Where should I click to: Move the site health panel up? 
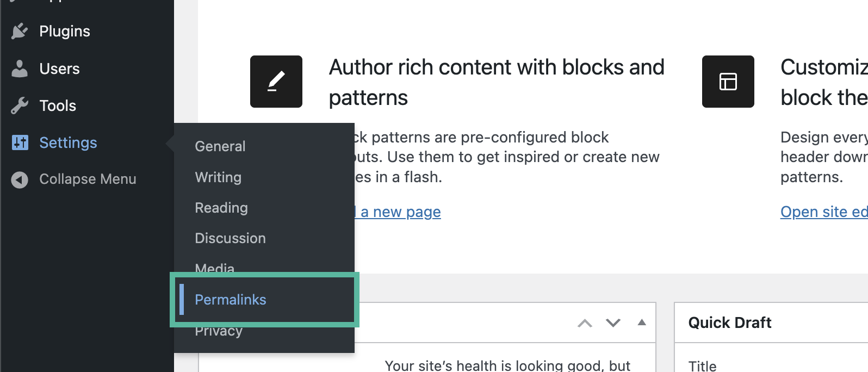(x=585, y=323)
